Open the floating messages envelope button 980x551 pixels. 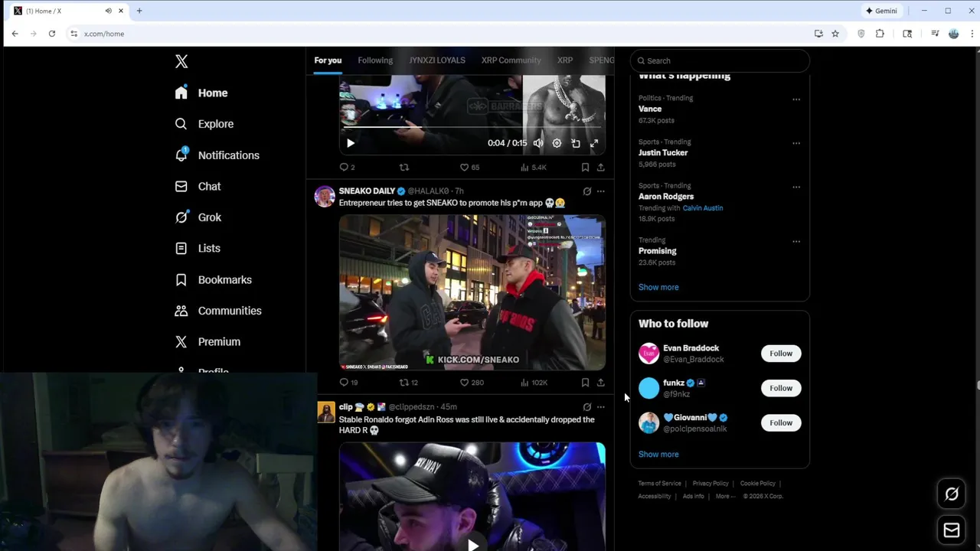952,530
